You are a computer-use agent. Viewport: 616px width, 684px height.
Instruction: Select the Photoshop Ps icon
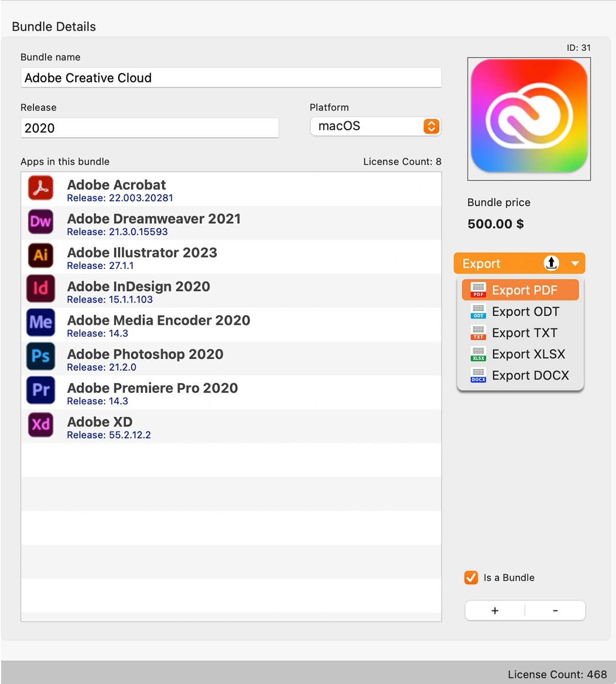pos(40,356)
